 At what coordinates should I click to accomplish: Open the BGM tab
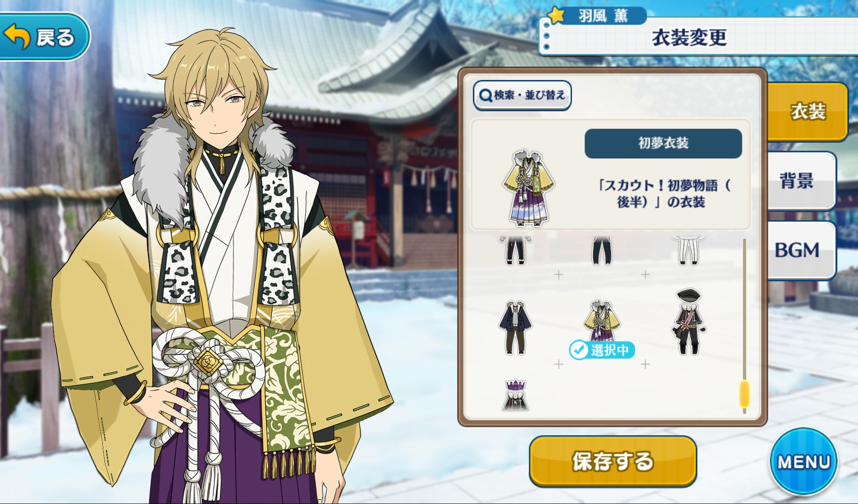click(800, 250)
